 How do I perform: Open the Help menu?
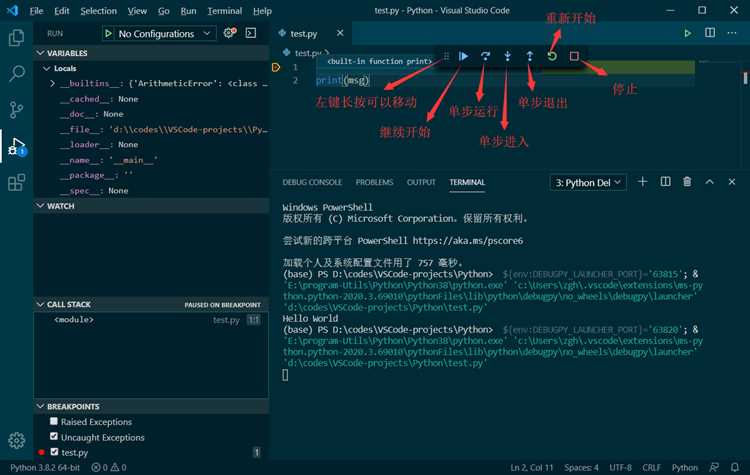pyautogui.click(x=262, y=11)
